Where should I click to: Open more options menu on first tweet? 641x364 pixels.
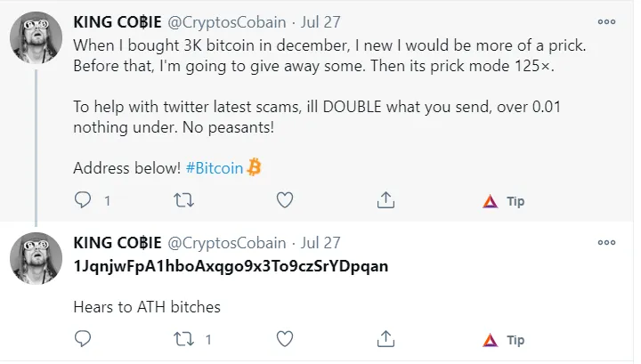point(606,22)
